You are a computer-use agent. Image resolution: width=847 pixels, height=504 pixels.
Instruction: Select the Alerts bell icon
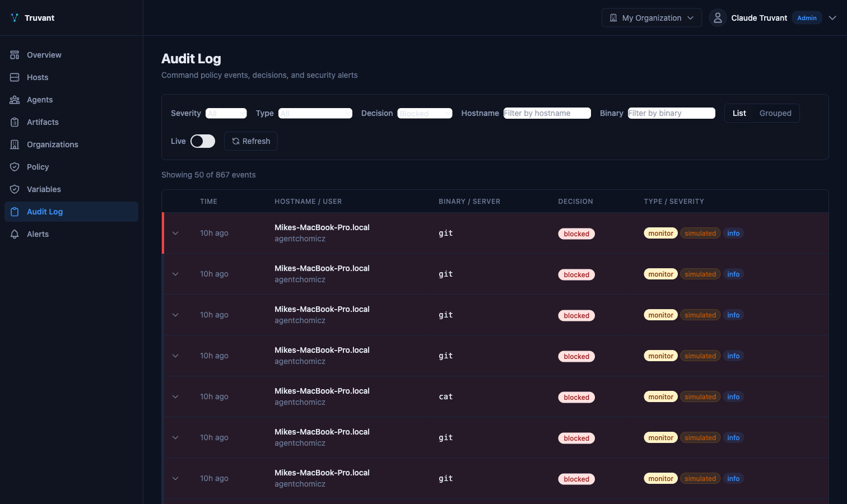tap(15, 234)
